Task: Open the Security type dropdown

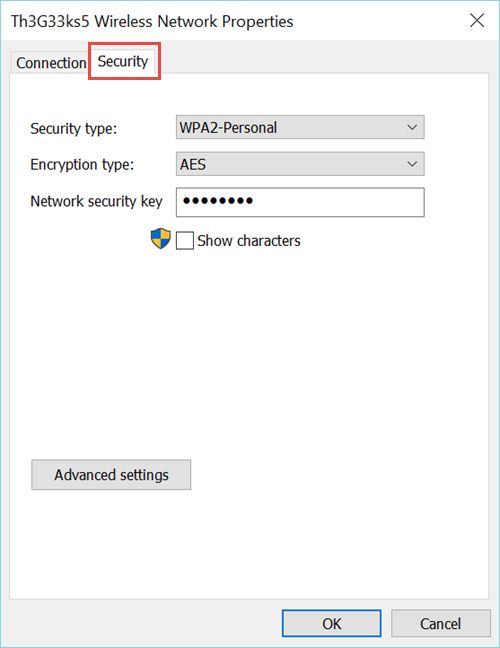Action: click(x=300, y=127)
